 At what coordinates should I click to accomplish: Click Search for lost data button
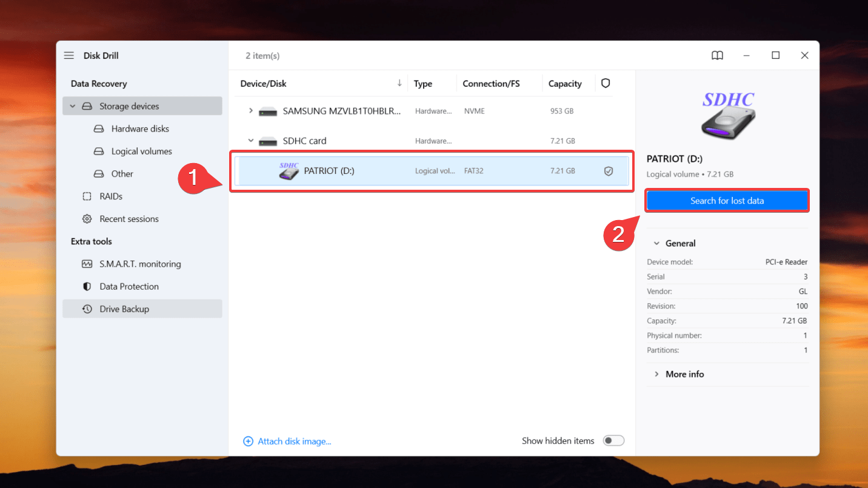[x=727, y=201]
